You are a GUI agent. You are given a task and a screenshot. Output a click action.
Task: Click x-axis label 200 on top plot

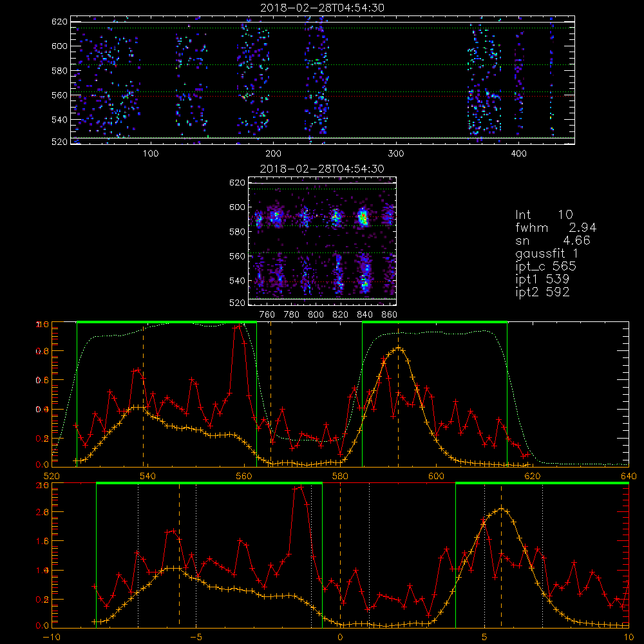273,154
